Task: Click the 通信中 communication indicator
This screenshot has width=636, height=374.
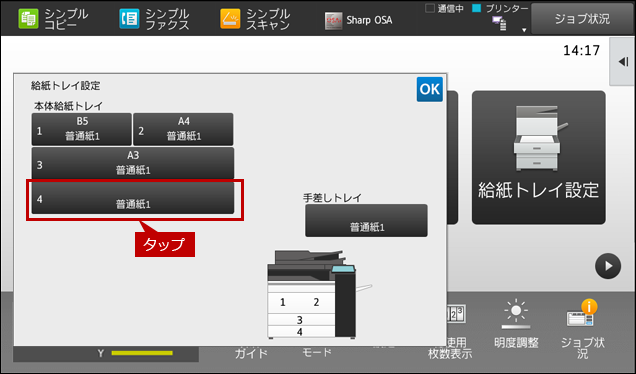Action: click(x=444, y=9)
